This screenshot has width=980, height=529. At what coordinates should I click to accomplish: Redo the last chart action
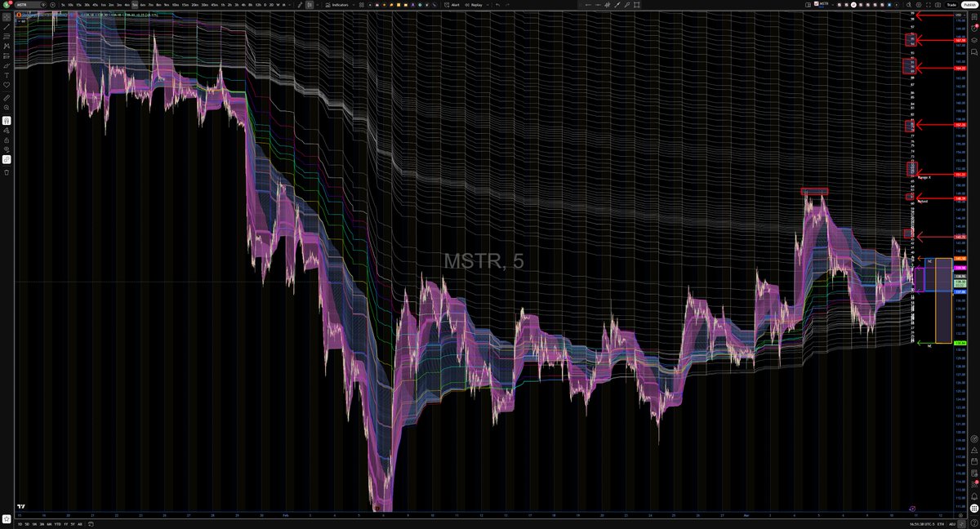pos(508,5)
